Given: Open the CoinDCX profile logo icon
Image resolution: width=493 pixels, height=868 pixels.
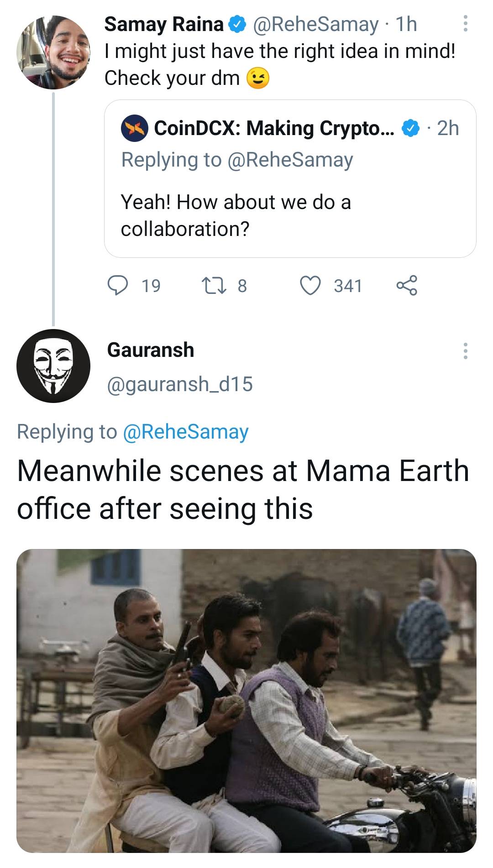Looking at the screenshot, I should click(x=134, y=130).
